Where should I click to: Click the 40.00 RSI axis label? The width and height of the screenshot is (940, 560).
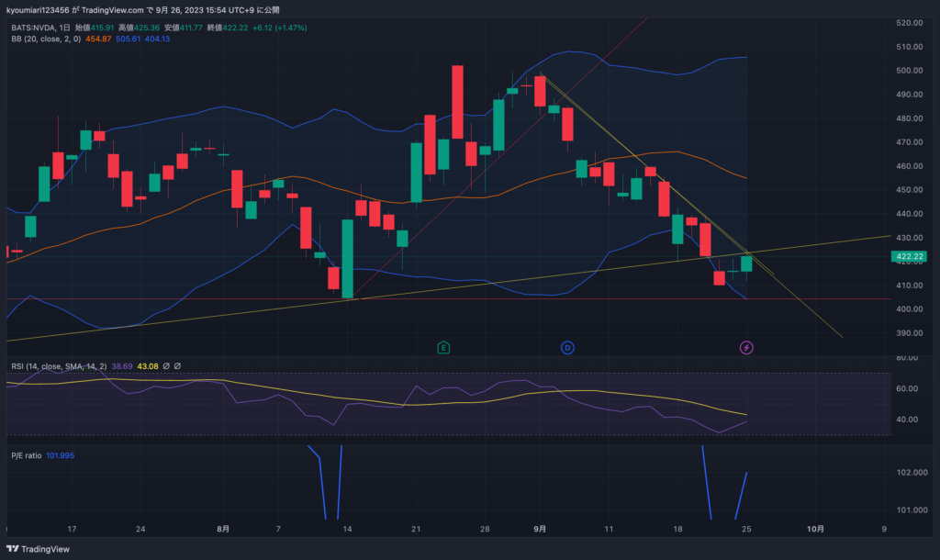(907, 420)
